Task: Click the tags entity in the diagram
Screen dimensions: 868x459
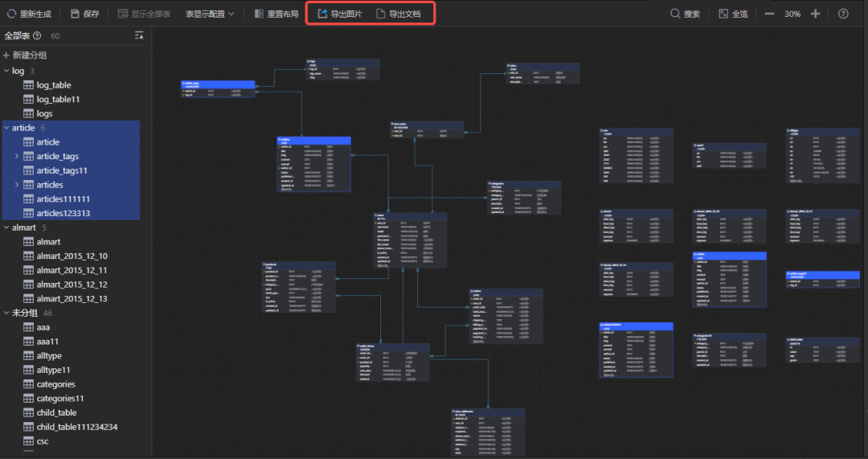Action: [x=342, y=70]
